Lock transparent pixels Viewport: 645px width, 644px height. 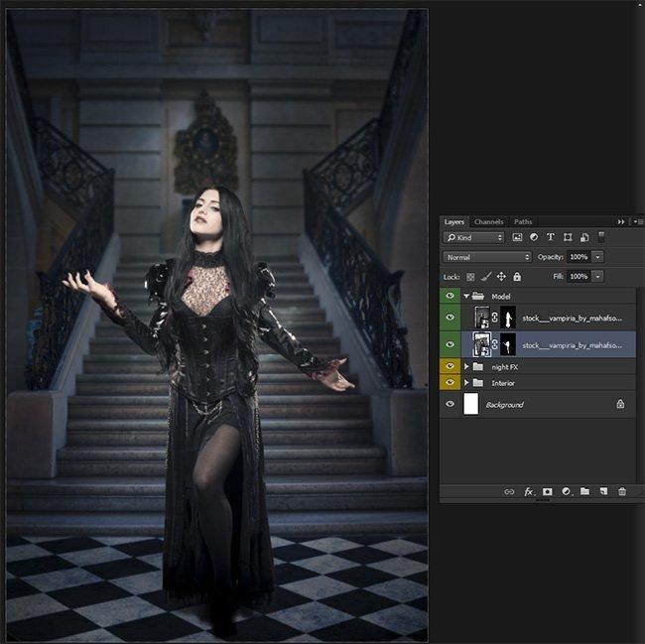(x=470, y=277)
